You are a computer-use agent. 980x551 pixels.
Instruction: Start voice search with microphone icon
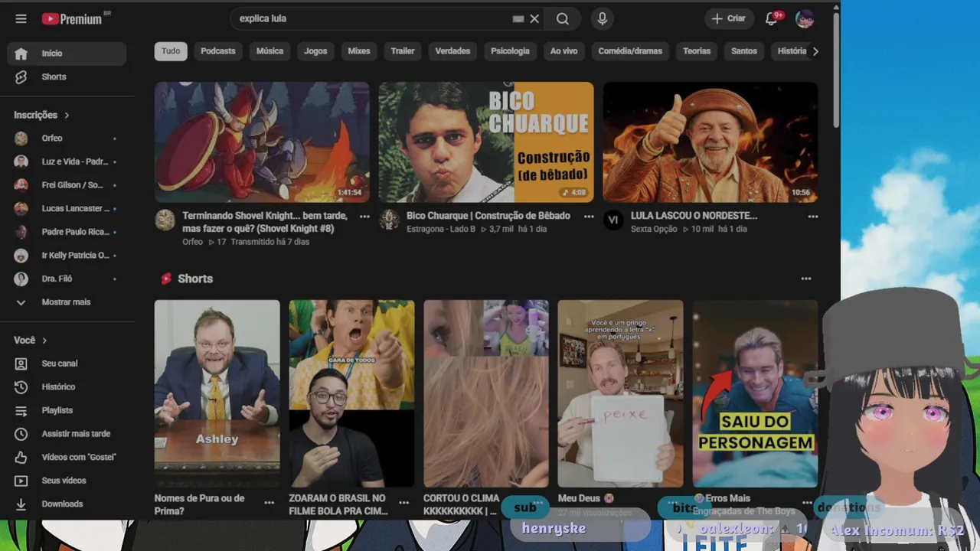603,18
